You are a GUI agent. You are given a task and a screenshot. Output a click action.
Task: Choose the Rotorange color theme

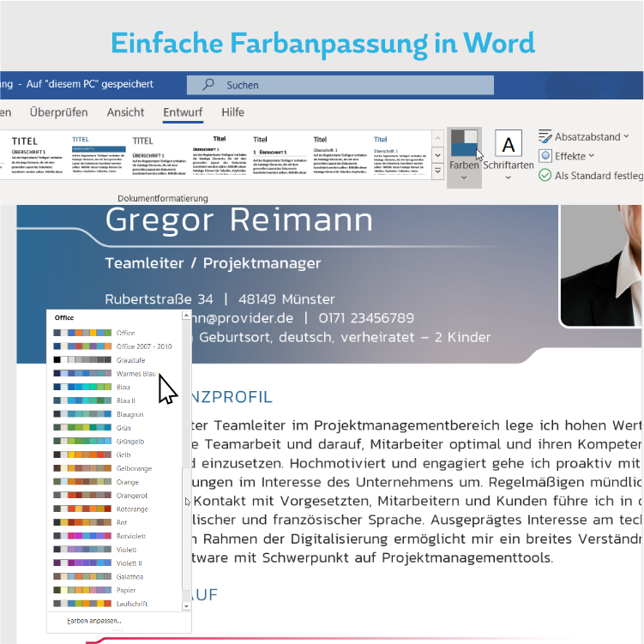pyautogui.click(x=113, y=509)
